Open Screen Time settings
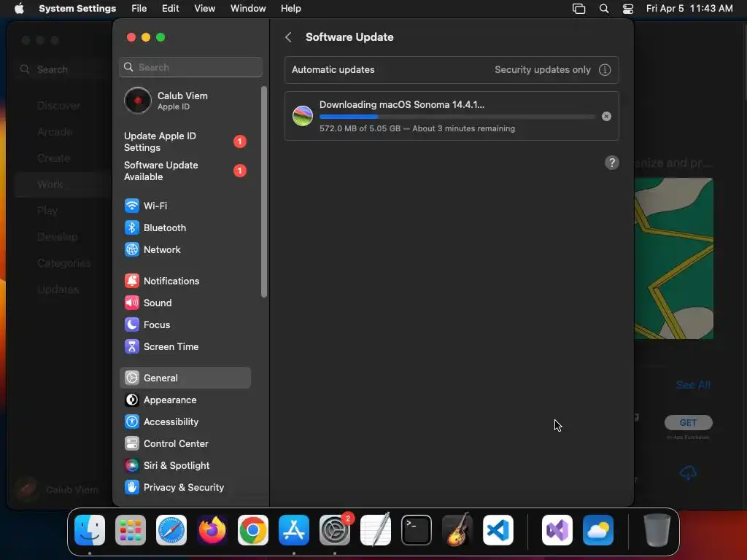Screen dimensions: 747x560 point(185,346)
